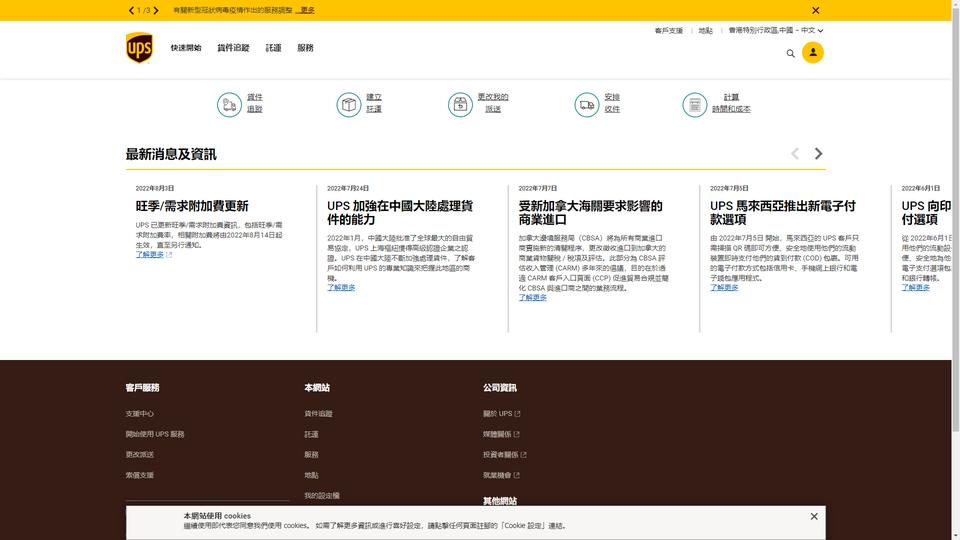960x540 pixels.
Task: Click the footer heading 客戶服務
Action: click(143, 388)
